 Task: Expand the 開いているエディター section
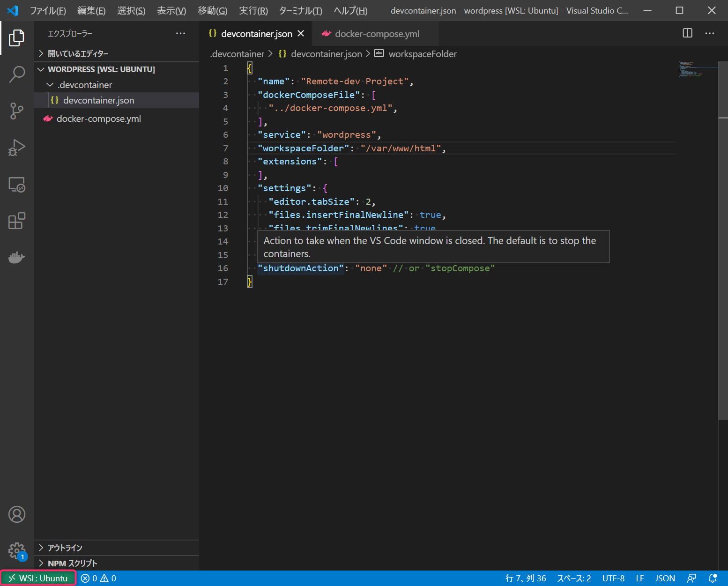tap(117, 53)
